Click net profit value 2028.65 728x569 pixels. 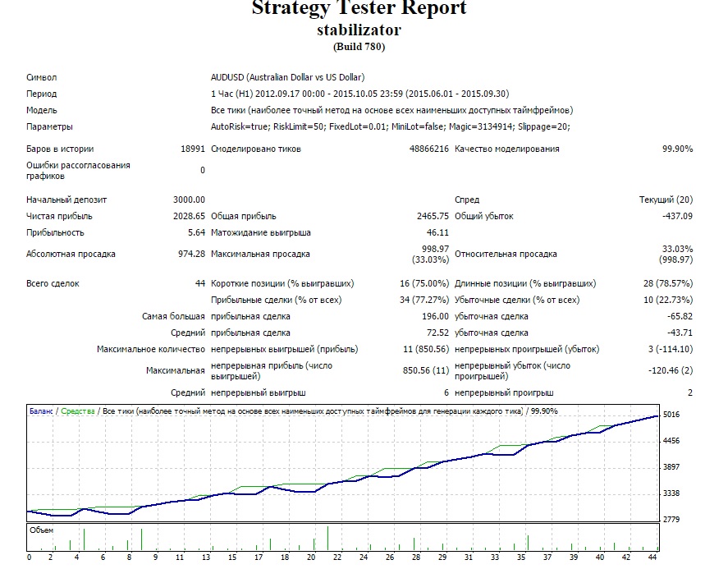[189, 217]
